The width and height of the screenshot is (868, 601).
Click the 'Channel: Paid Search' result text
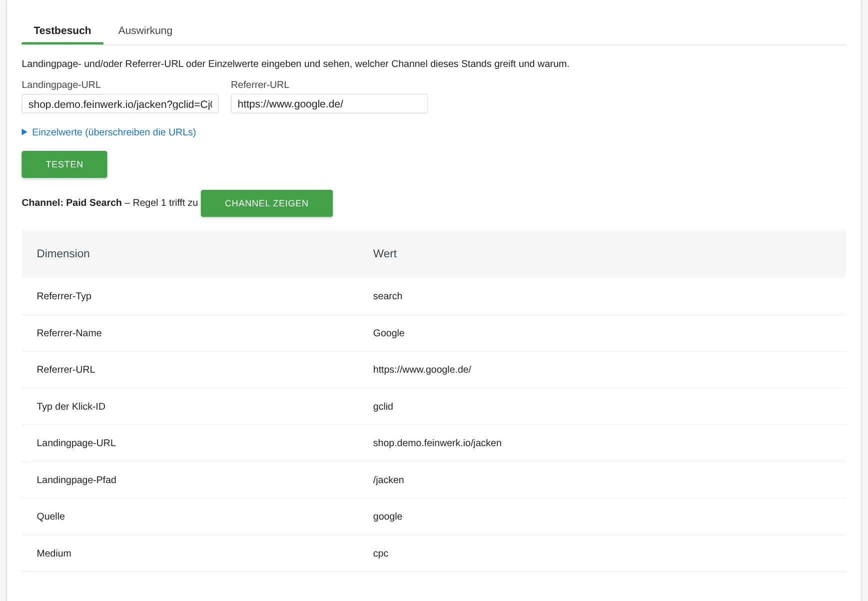click(x=72, y=203)
